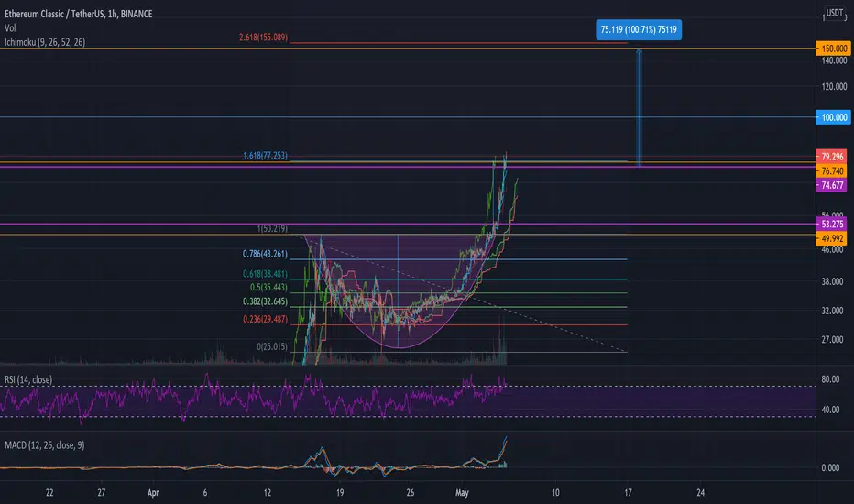The width and height of the screenshot is (854, 504).
Task: Click the red 79.296 current price label
Action: coord(831,157)
